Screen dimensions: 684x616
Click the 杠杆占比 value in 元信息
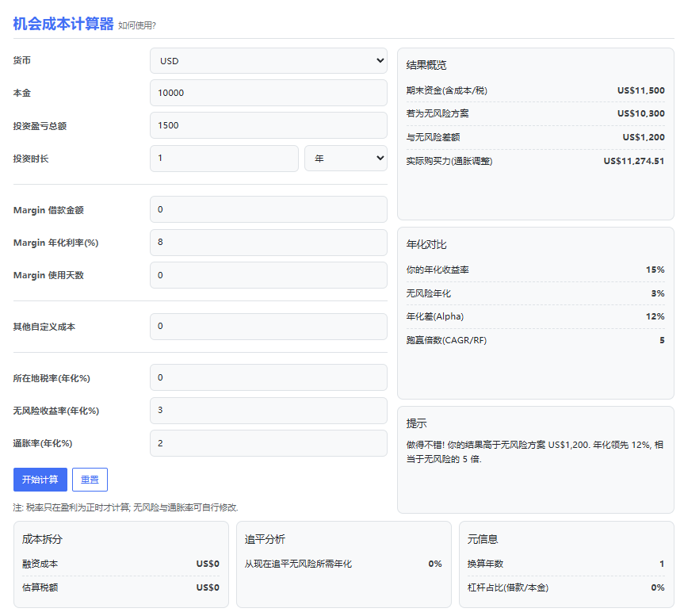[657, 587]
